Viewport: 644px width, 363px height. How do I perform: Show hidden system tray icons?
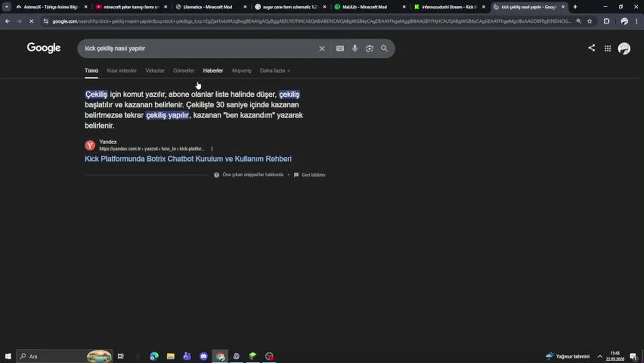600,356
